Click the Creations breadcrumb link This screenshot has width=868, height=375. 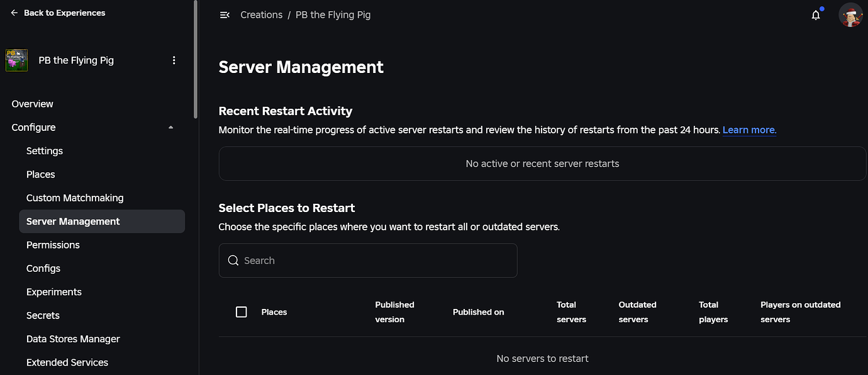(x=262, y=15)
